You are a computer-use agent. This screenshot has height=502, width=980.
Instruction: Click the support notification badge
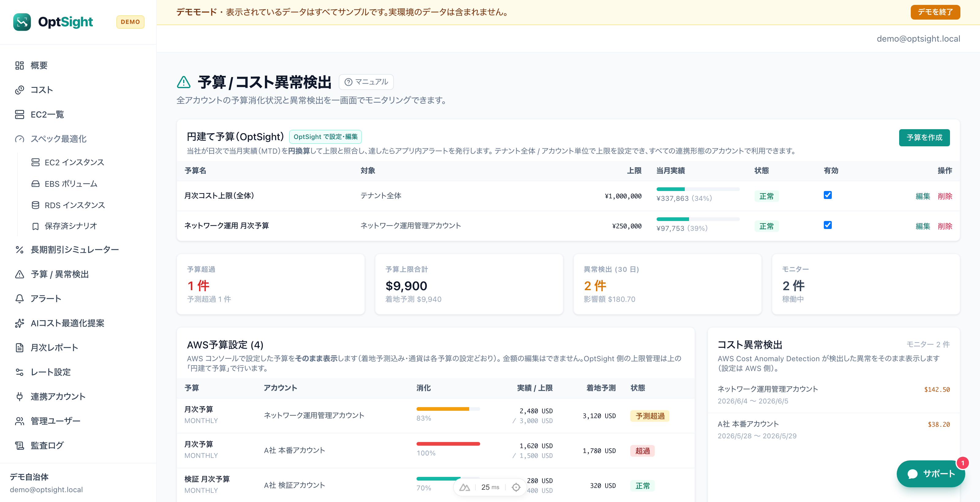[x=963, y=463]
